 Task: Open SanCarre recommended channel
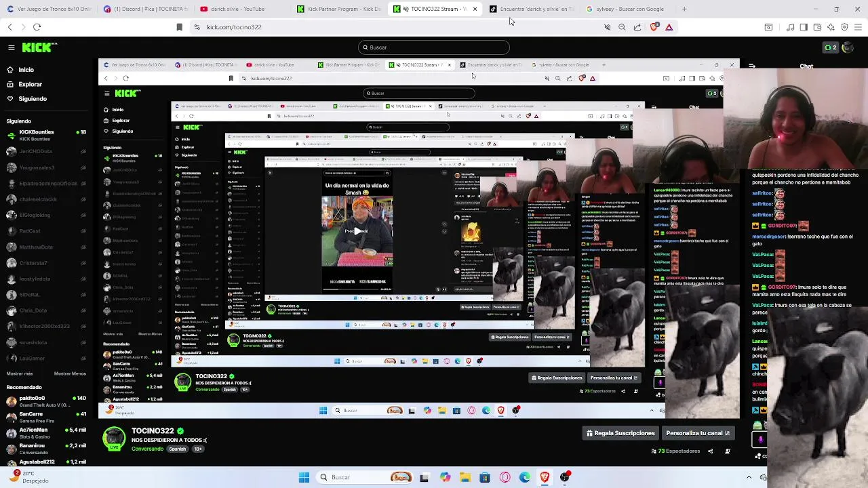46,418
